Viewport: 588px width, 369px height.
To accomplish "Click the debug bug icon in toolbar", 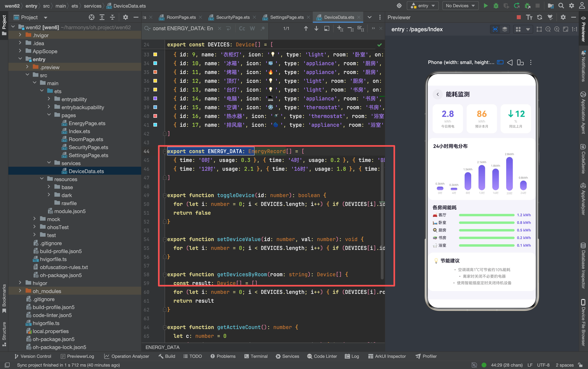I will tap(496, 6).
